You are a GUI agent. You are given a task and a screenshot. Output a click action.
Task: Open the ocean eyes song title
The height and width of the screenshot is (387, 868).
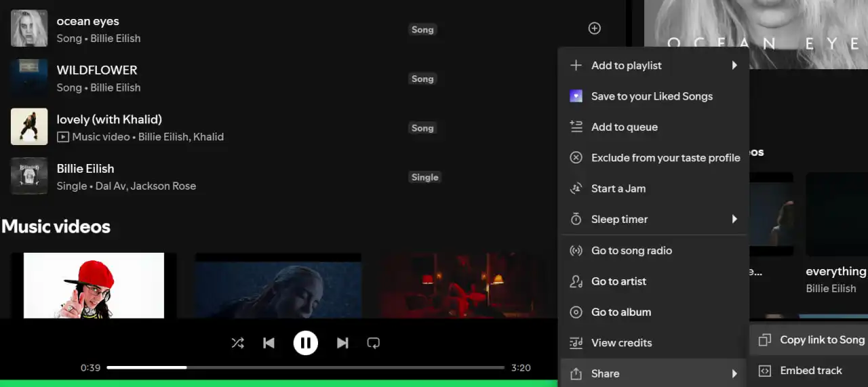click(88, 21)
